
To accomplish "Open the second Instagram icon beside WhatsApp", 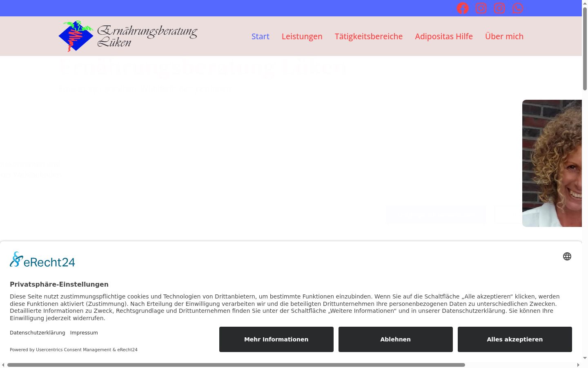I will tap(499, 8).
